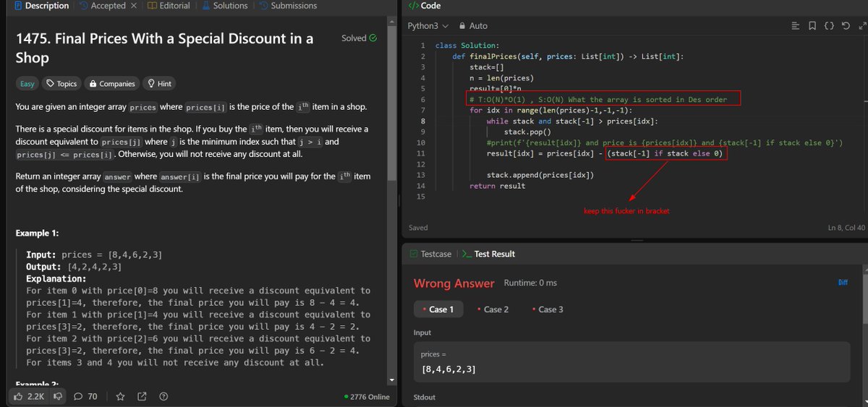Screen dimensions: 868x407
Task: Show the locked Companies list
Action: pos(112,84)
